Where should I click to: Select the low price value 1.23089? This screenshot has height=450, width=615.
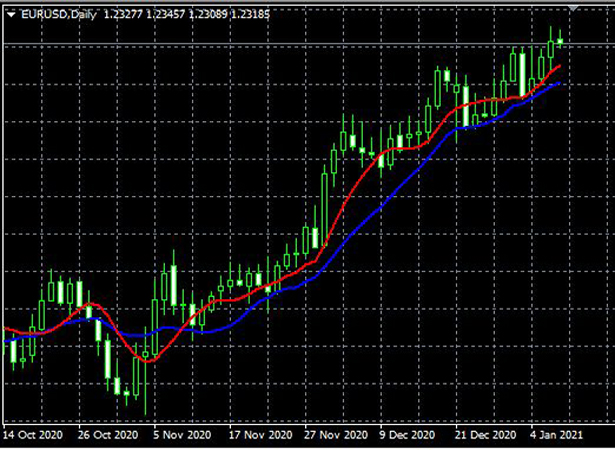208,15
